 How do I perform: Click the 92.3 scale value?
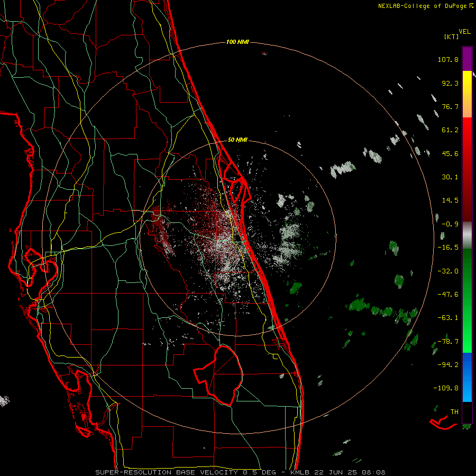[x=450, y=83]
